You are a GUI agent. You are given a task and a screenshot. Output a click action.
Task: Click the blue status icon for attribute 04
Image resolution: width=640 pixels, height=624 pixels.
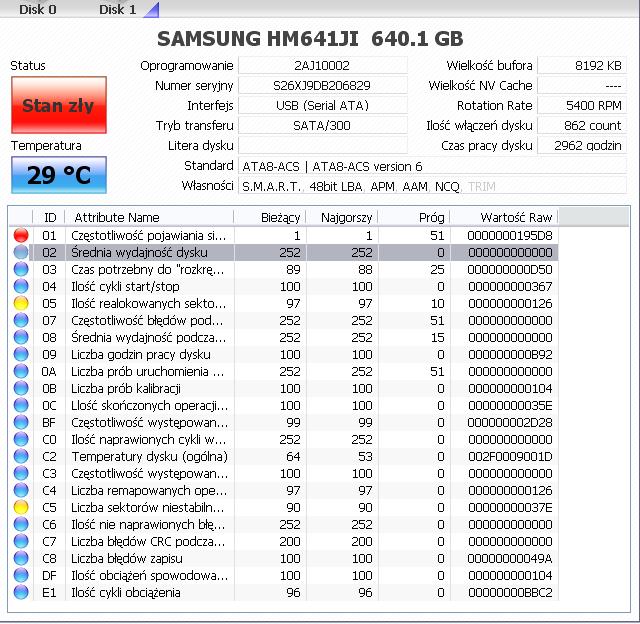21,286
